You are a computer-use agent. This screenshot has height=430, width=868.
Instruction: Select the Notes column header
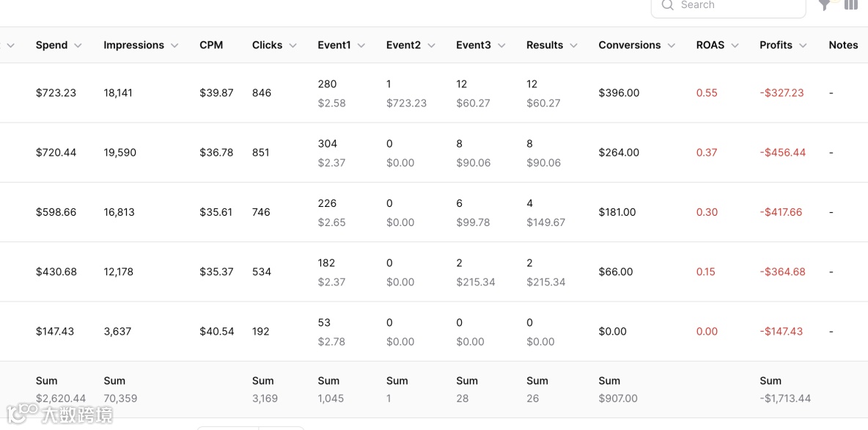click(843, 45)
